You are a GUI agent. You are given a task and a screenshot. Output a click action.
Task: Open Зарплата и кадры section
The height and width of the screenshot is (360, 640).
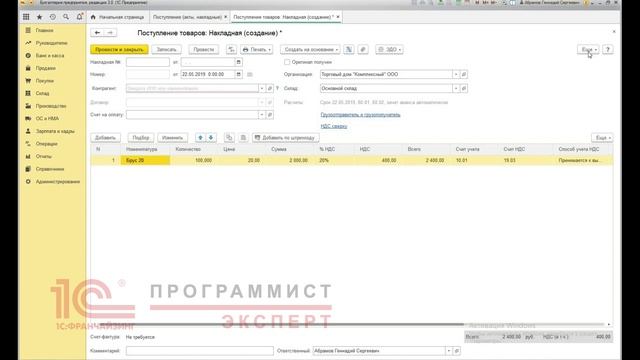point(55,131)
